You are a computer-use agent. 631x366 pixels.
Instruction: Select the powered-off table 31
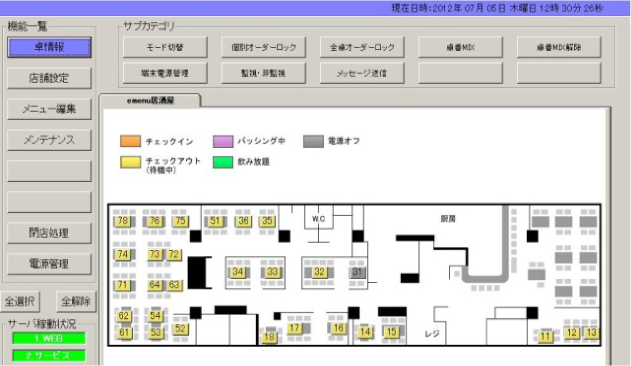(357, 272)
